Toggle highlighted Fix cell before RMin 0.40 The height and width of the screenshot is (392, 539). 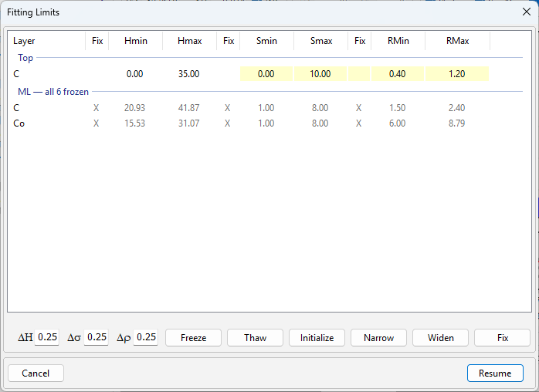click(359, 74)
